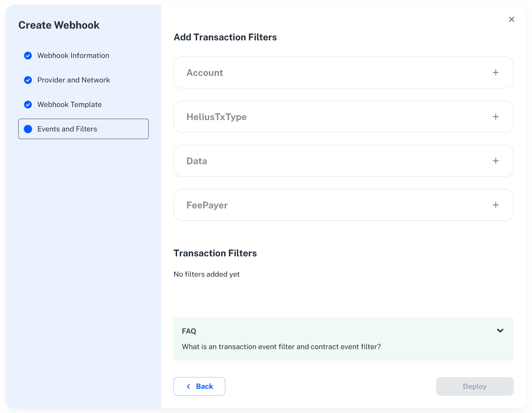The width and height of the screenshot is (532, 413).
Task: Click the blue dot beside Events and Filters
Action: pos(28,129)
